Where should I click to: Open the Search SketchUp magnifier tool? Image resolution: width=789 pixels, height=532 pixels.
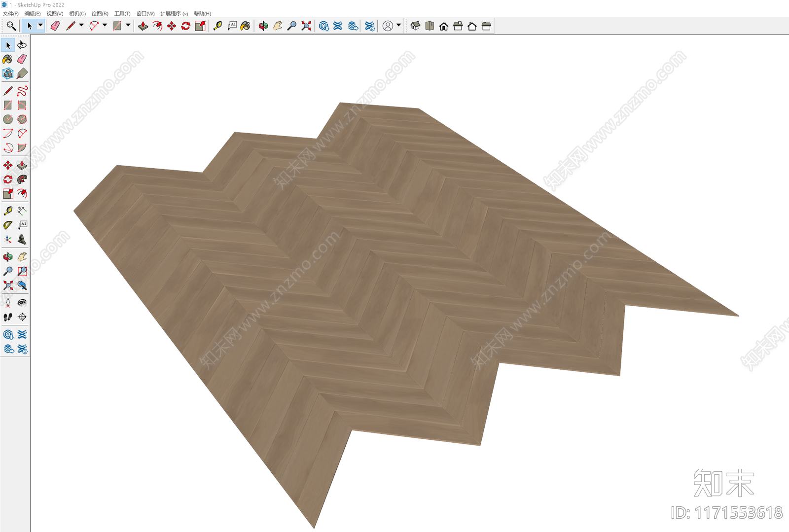pyautogui.click(x=11, y=26)
